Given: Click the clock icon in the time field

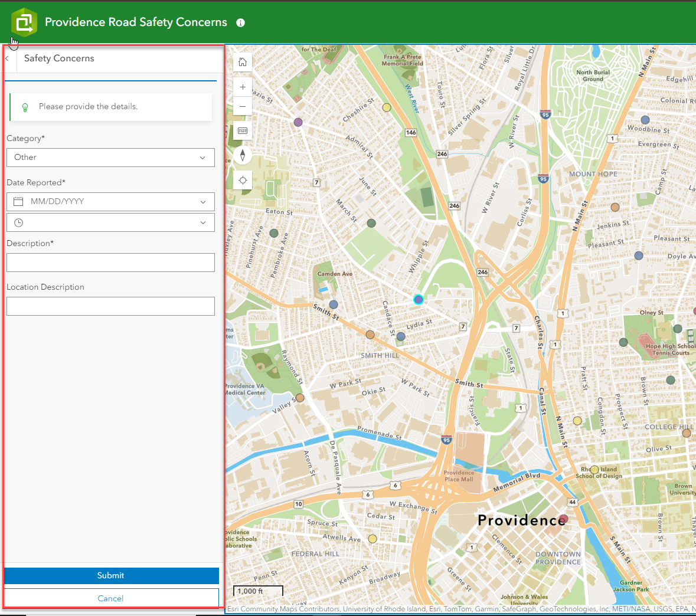Looking at the screenshot, I should click(x=17, y=222).
